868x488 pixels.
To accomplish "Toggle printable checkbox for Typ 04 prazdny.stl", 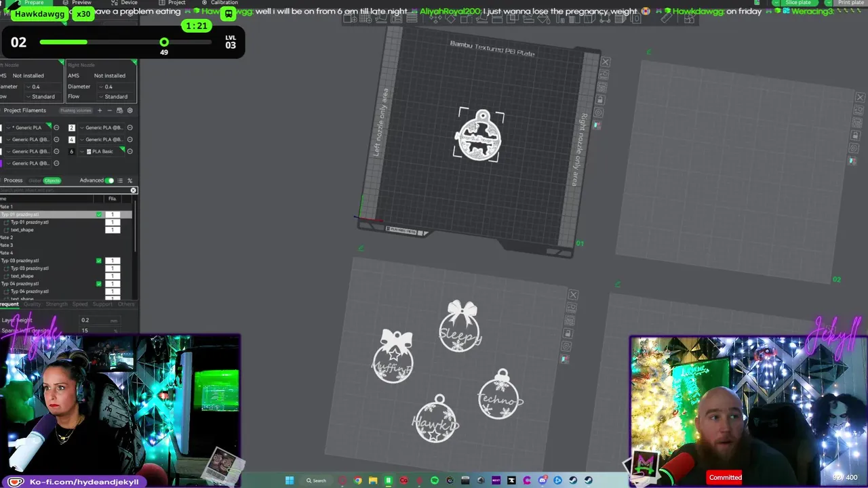I will click(x=99, y=283).
